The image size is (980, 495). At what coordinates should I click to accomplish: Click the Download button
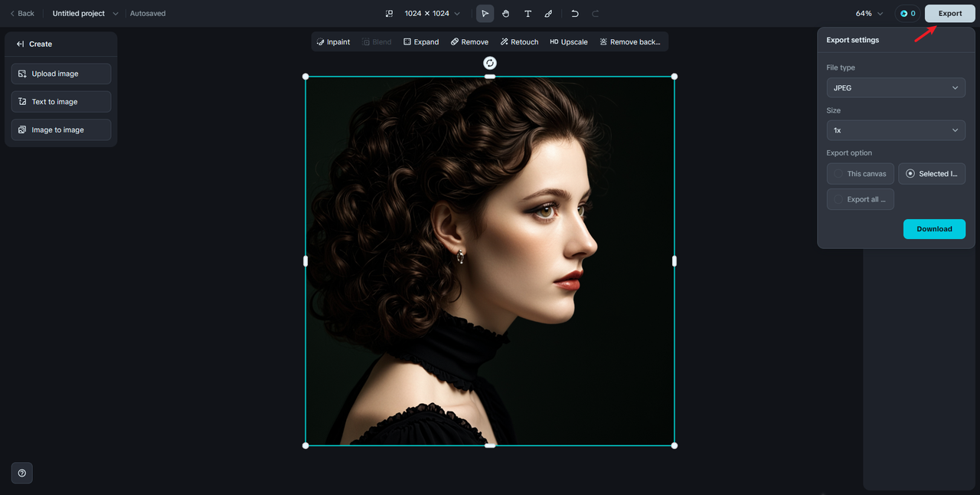pos(934,229)
